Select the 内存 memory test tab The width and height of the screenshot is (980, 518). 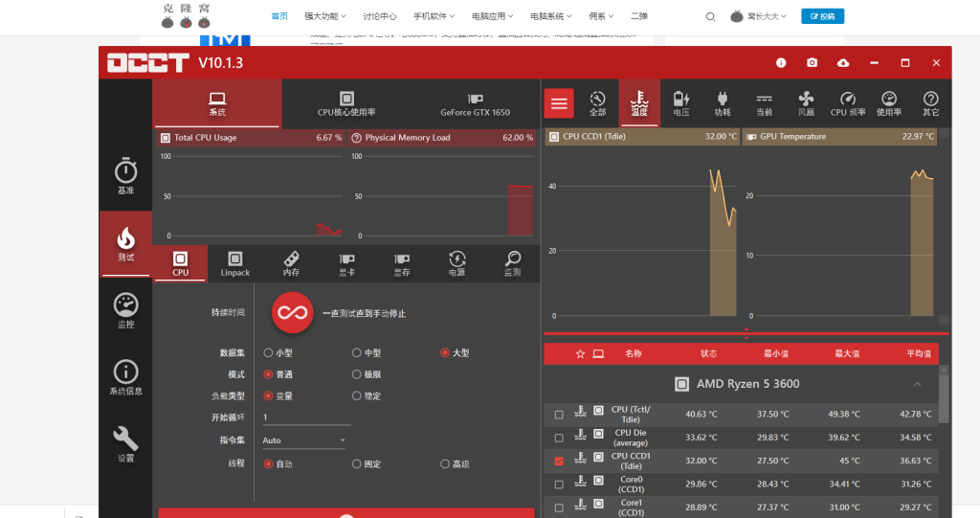tap(291, 263)
